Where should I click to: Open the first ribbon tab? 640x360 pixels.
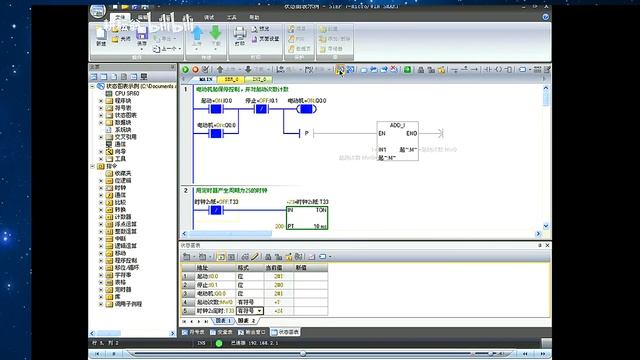(120, 17)
